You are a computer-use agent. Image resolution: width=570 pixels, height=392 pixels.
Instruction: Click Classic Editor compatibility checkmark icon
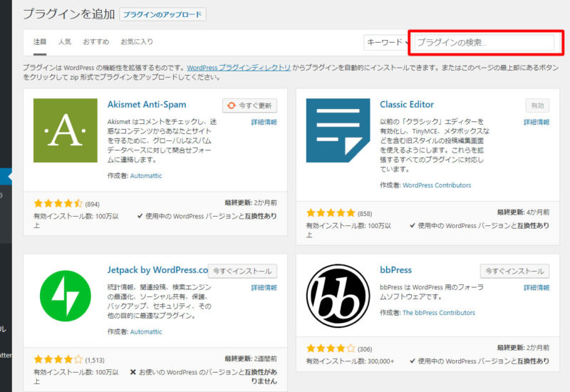point(413,225)
